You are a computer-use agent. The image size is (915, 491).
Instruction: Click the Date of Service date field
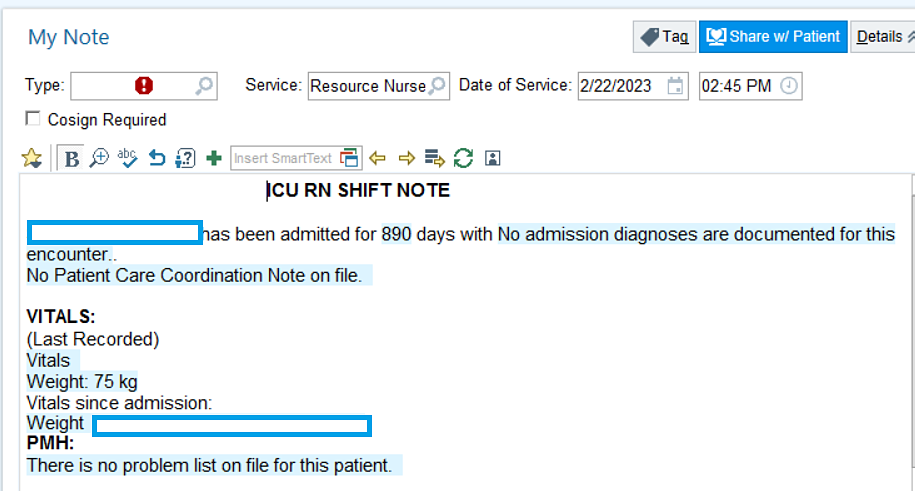[621, 86]
